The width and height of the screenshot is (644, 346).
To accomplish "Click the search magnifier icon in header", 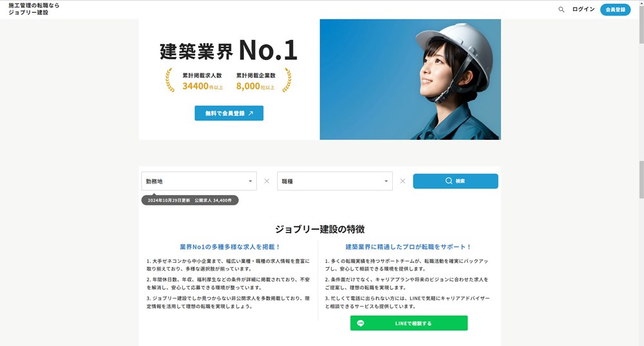I will tap(561, 10).
